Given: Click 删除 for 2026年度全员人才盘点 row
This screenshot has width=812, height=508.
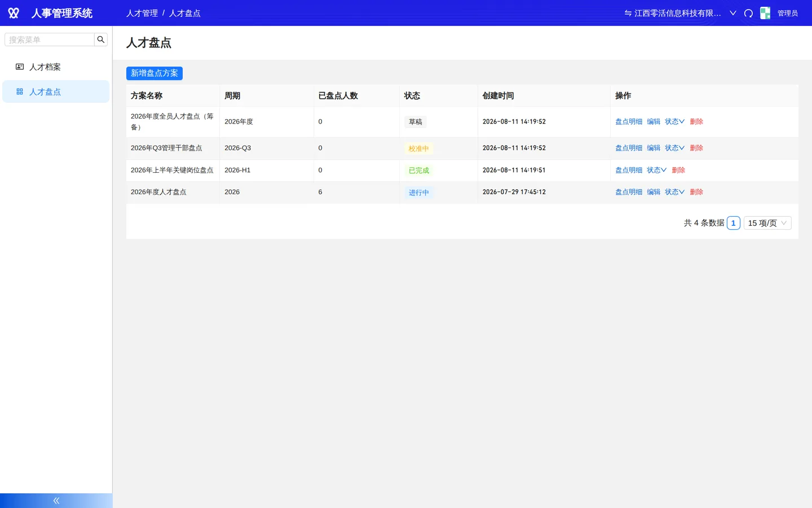Looking at the screenshot, I should click(696, 121).
